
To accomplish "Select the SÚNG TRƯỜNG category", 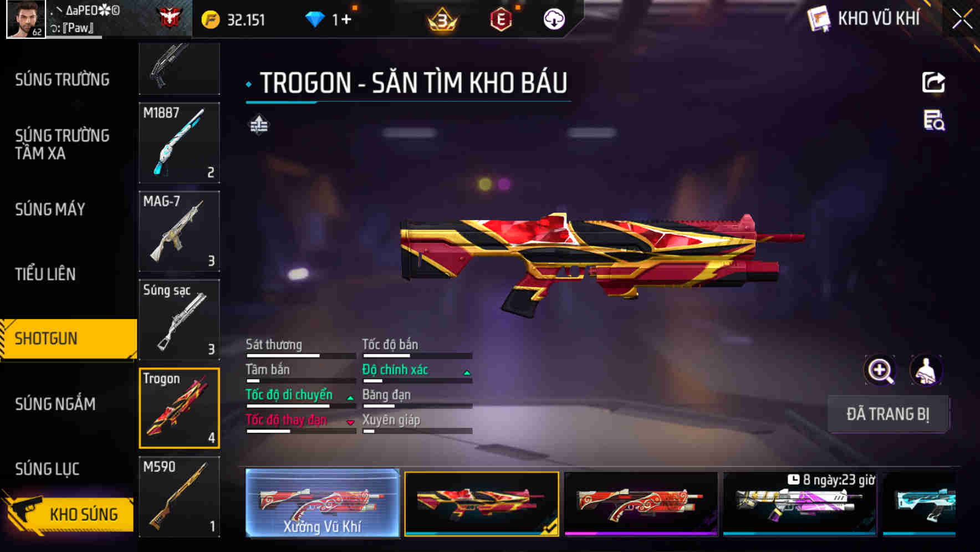I will 62,79.
